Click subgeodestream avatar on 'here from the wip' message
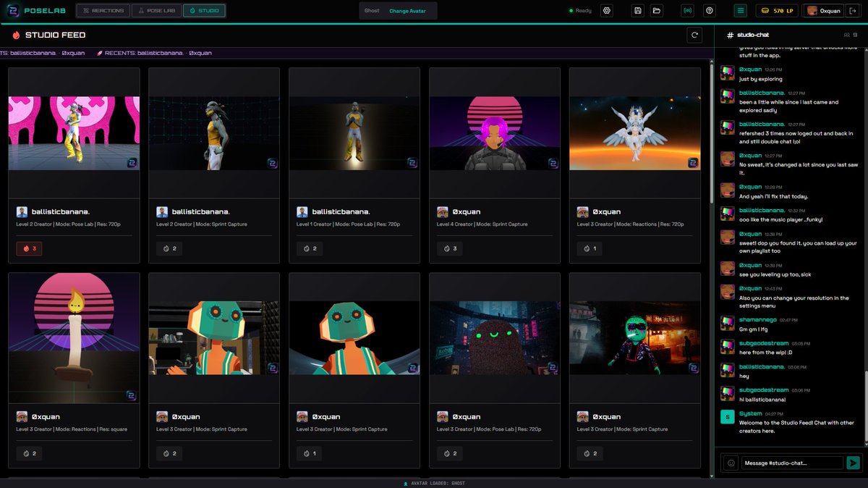The height and width of the screenshot is (488, 868). (x=727, y=347)
